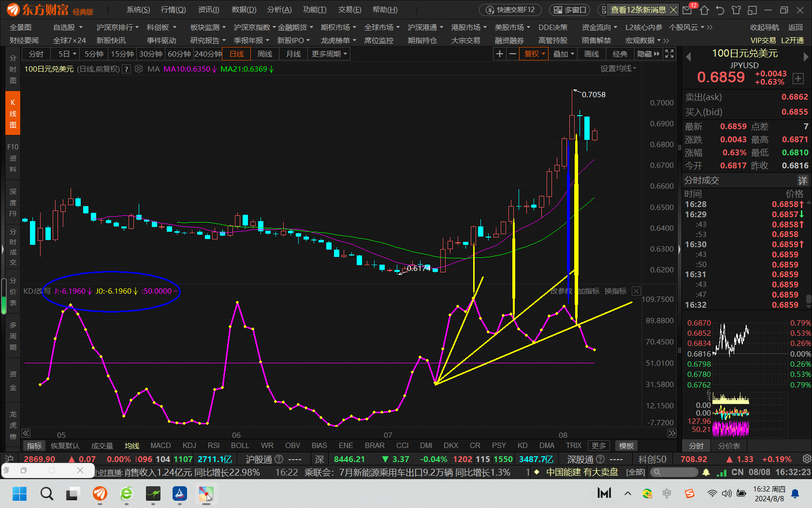Click the 沪股通 help question icon
The image size is (812, 508).
point(279,459)
